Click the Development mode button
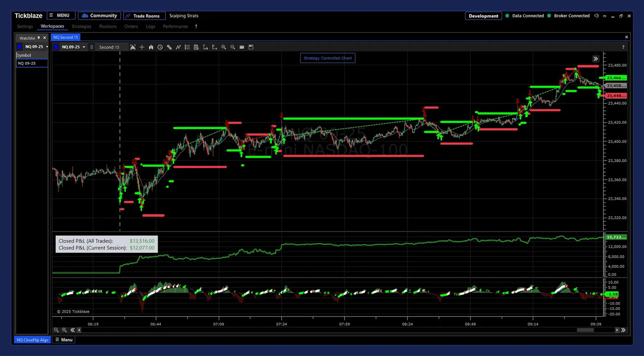The height and width of the screenshot is (356, 644). point(483,16)
